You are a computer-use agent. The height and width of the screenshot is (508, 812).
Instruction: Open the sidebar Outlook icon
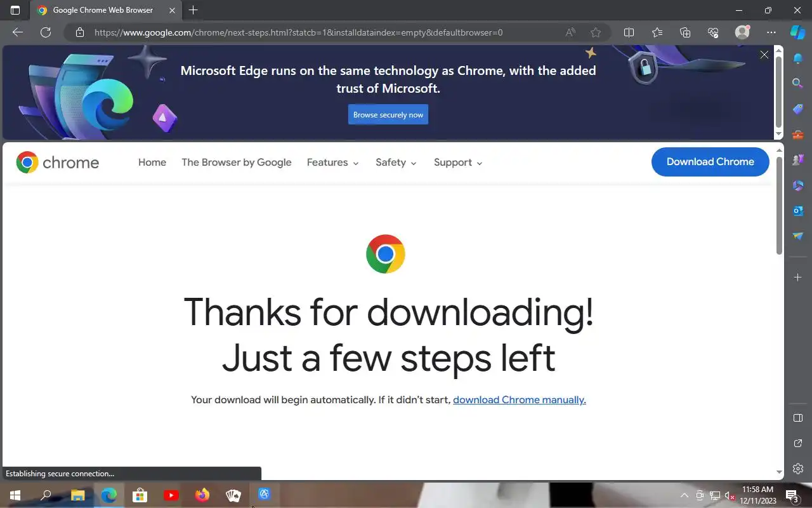[x=798, y=211]
